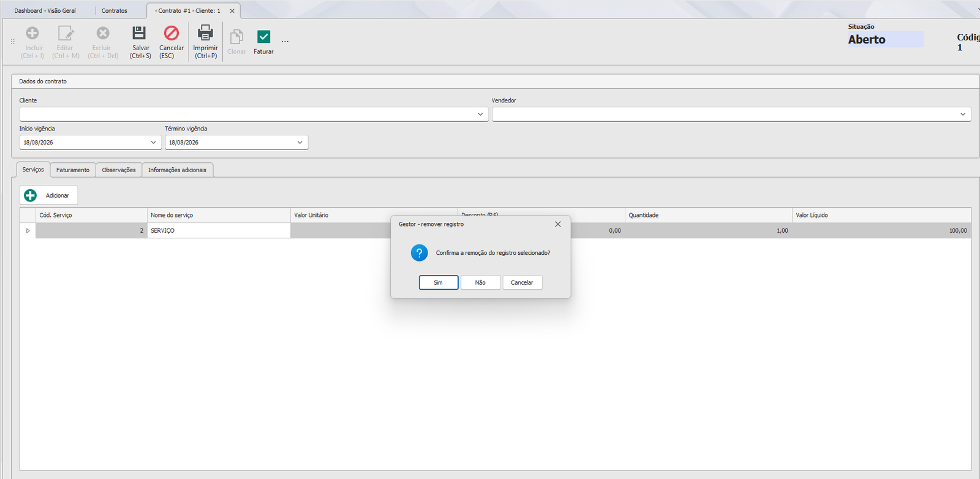Close the remover registro dialog with X

pyautogui.click(x=558, y=224)
